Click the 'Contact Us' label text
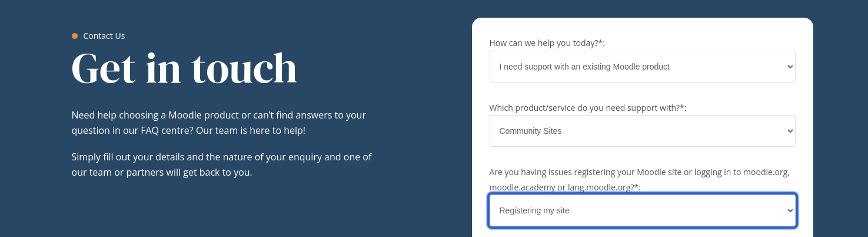 [x=104, y=36]
